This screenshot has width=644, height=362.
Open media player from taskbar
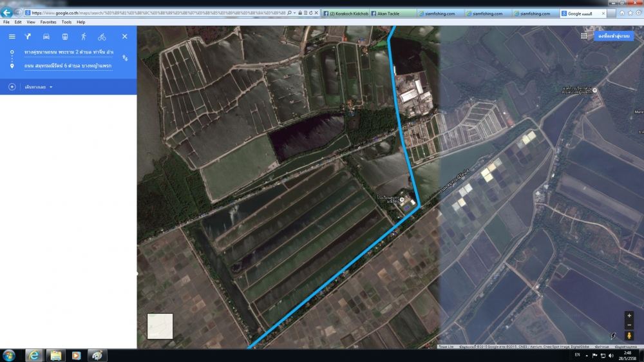coord(77,356)
